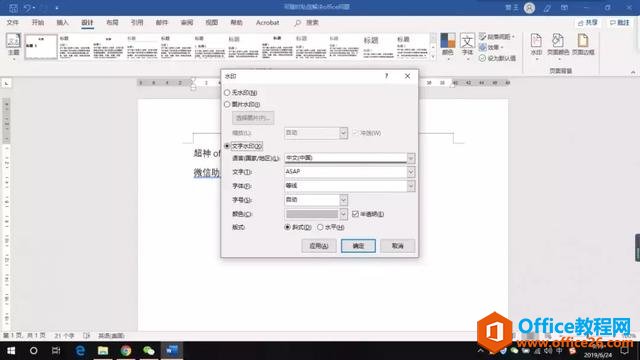Open Task View on the taskbar

tap(56, 351)
